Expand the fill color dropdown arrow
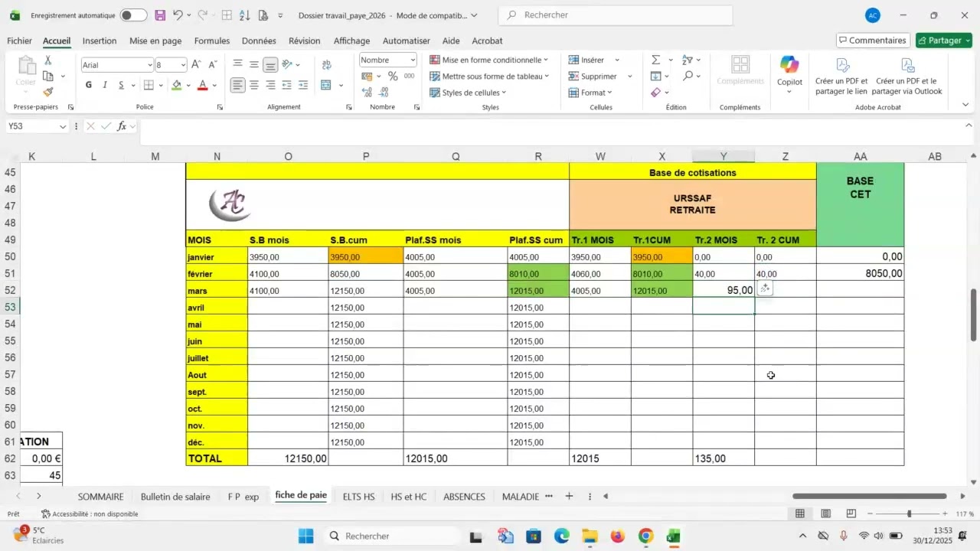Image resolution: width=980 pixels, height=551 pixels. coord(189,86)
